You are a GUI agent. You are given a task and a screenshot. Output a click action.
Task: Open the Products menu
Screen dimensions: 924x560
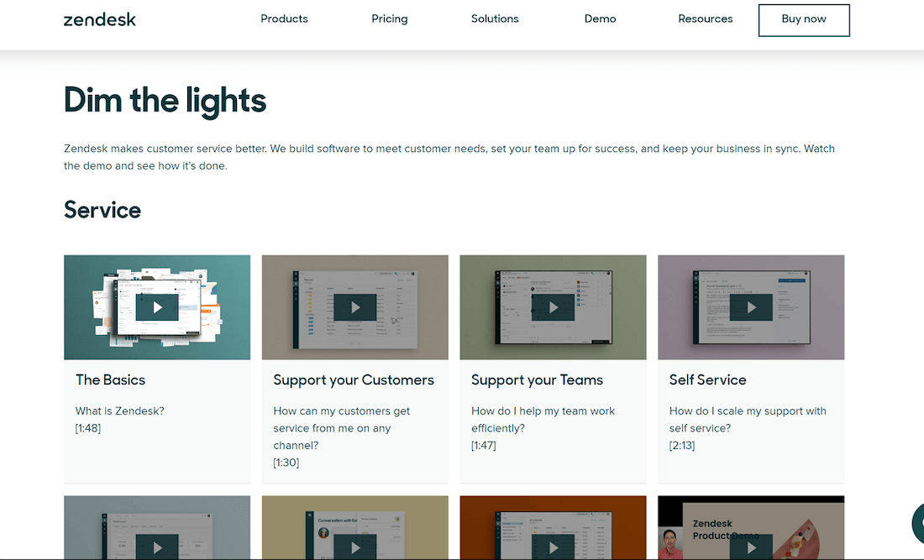point(284,18)
